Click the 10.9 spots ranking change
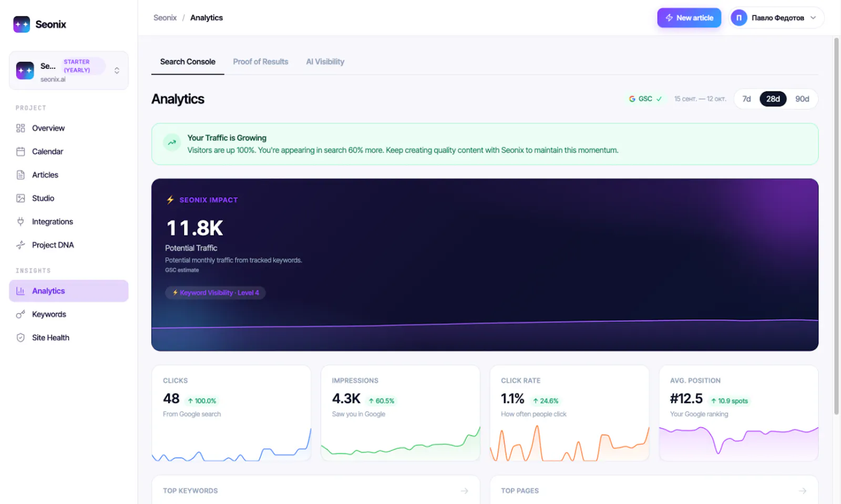Viewport: 841px width, 504px height. [x=730, y=401]
